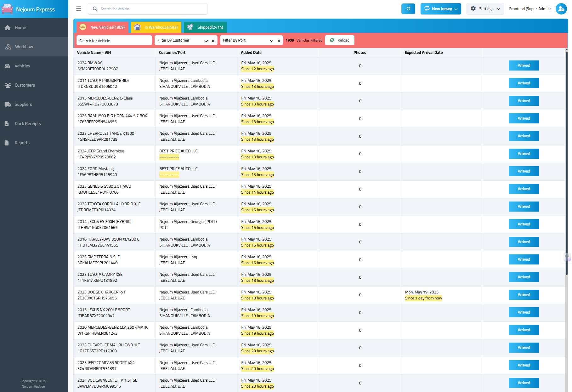Click VIN 1GNSKLED9PR291739 text
Image resolution: width=572 pixels, height=392 pixels.
point(98,139)
